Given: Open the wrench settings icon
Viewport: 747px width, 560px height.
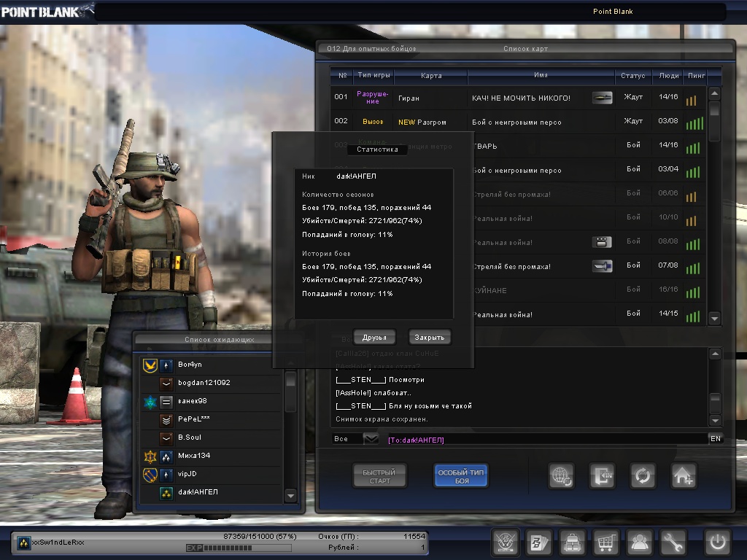Looking at the screenshot, I should [673, 542].
